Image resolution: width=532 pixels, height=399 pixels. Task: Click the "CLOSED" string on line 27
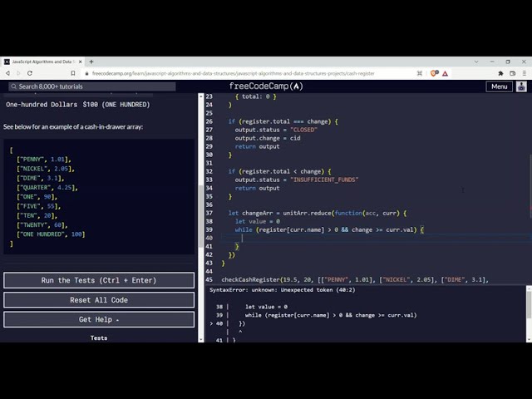tap(304, 130)
